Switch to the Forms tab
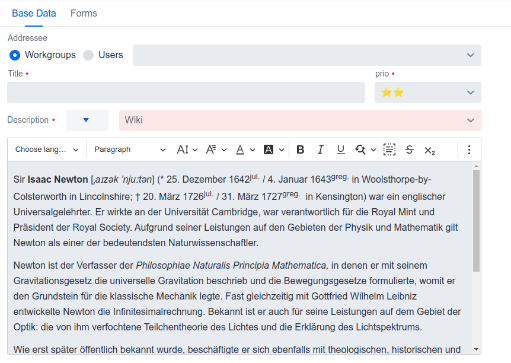Image resolution: width=511 pixels, height=363 pixels. click(x=84, y=13)
